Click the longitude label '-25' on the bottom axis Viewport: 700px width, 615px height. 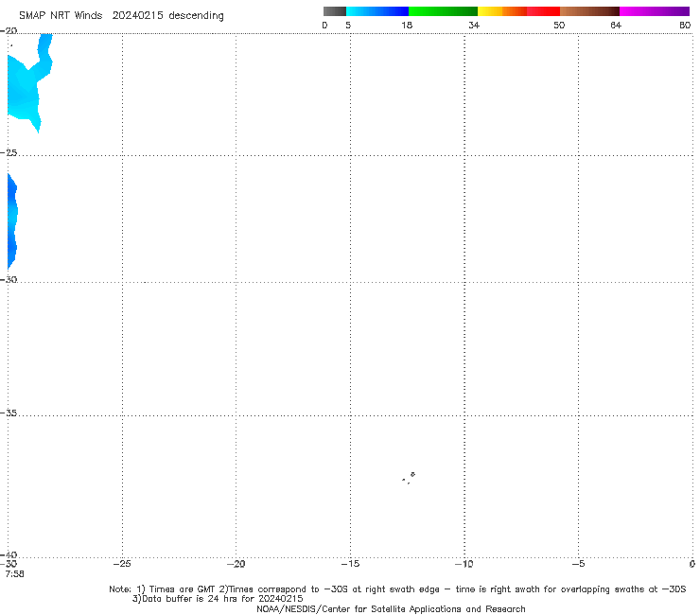122,564
